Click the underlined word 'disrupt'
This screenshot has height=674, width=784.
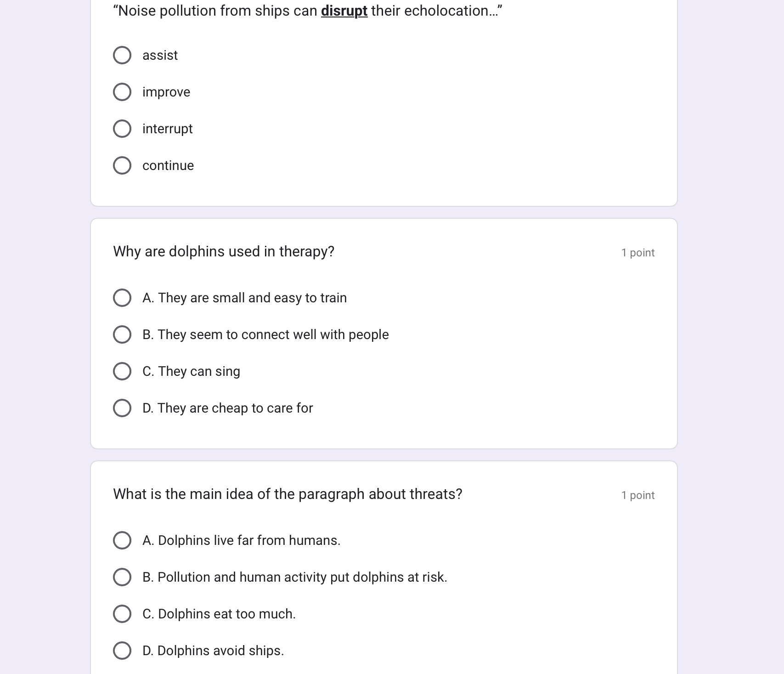coord(344,11)
